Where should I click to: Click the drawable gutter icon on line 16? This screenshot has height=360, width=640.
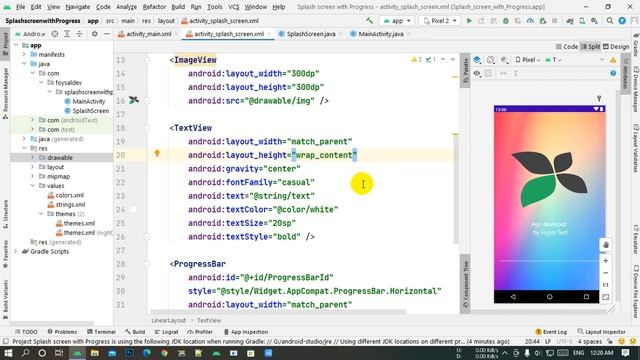pos(134,100)
